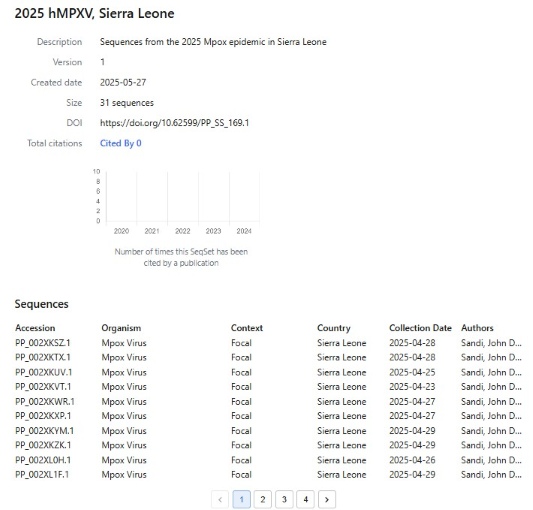Click the size value 31 sequences

click(127, 103)
